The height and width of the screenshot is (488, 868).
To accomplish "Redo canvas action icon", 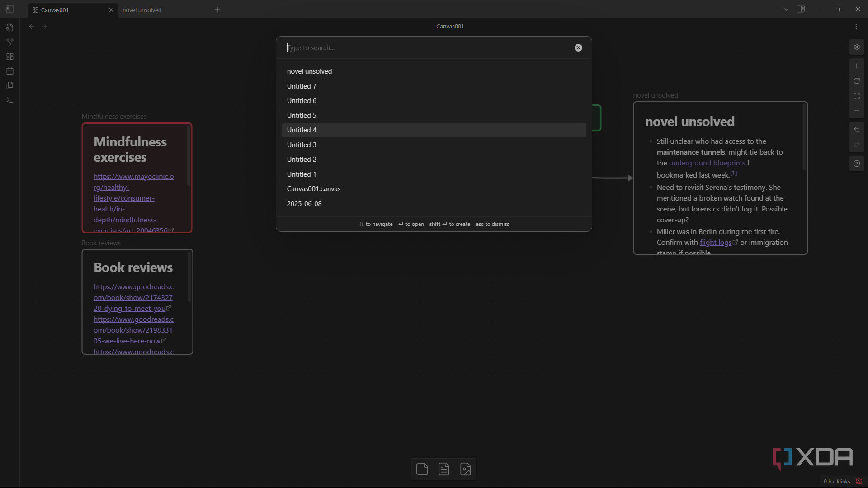I will (x=857, y=145).
